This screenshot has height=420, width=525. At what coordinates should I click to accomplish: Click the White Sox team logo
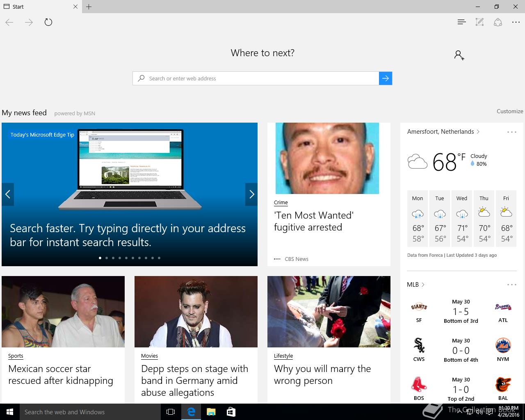pyautogui.click(x=419, y=345)
